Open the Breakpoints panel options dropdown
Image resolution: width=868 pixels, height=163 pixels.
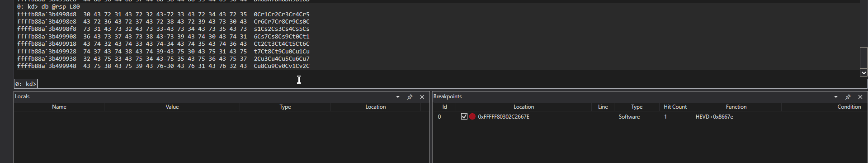click(836, 97)
